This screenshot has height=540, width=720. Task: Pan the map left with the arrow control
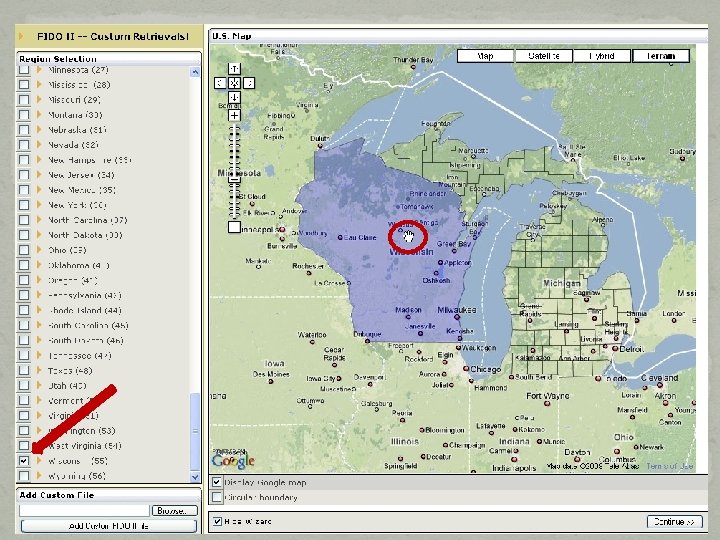click(220, 83)
